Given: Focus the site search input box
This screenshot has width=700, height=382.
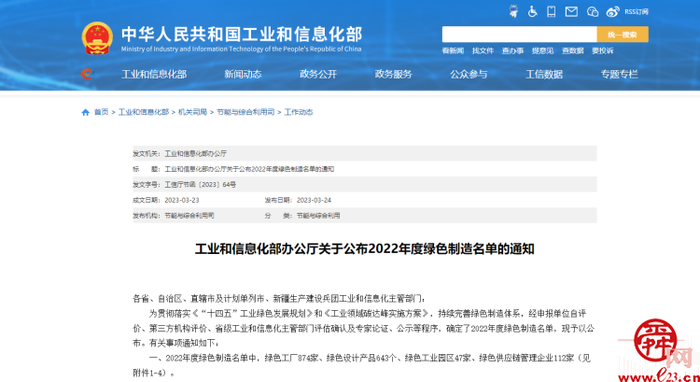Looking at the screenshot, I should coord(519,34).
